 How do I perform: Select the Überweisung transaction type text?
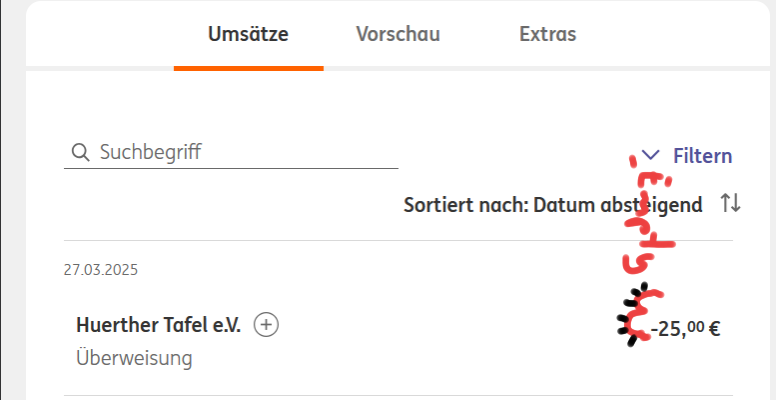(134, 357)
